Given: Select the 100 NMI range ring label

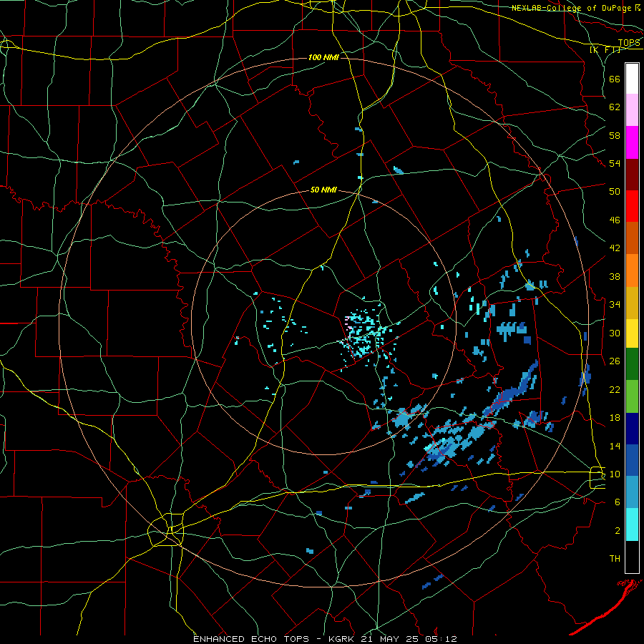Looking at the screenshot, I should (323, 57).
